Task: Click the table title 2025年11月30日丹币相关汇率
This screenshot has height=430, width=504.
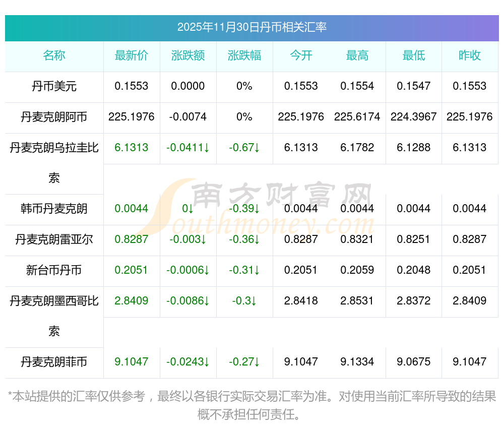Action: click(251, 27)
